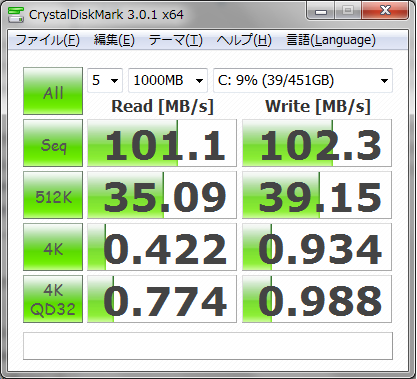Image resolution: width=417 pixels, height=379 pixels.
Task: Run the 4K random test button
Action: (53, 247)
